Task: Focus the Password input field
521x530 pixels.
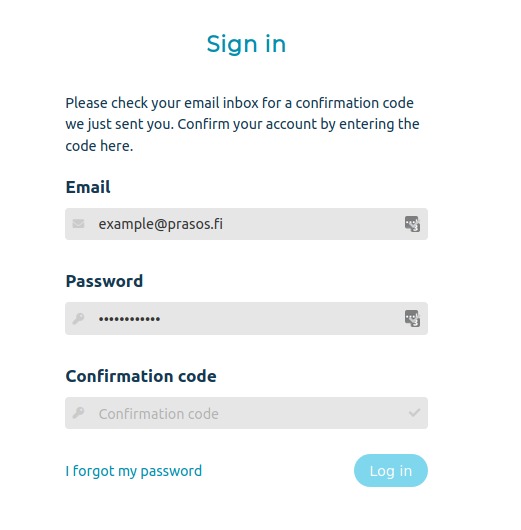Action: 246,318
